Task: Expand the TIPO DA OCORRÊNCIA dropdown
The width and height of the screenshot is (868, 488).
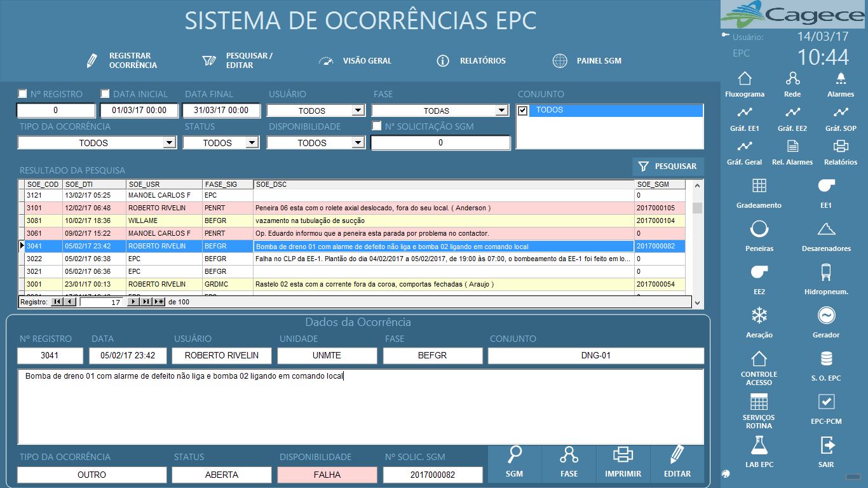Action: [x=169, y=143]
